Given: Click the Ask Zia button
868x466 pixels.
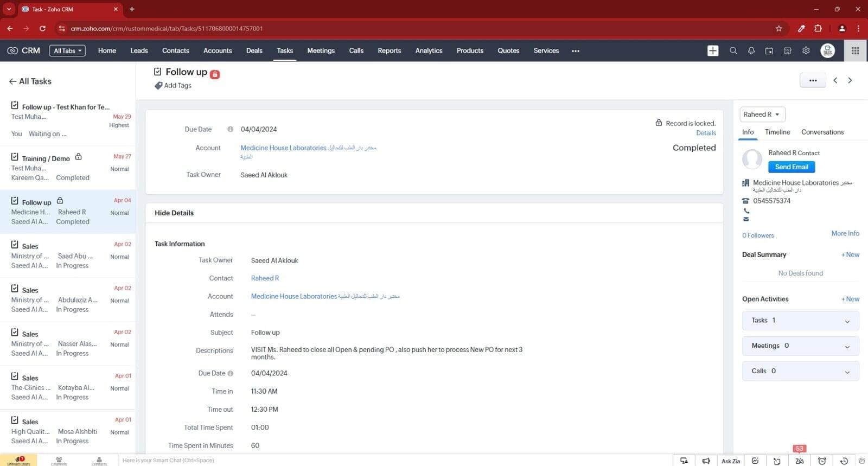Looking at the screenshot, I should tap(730, 461).
